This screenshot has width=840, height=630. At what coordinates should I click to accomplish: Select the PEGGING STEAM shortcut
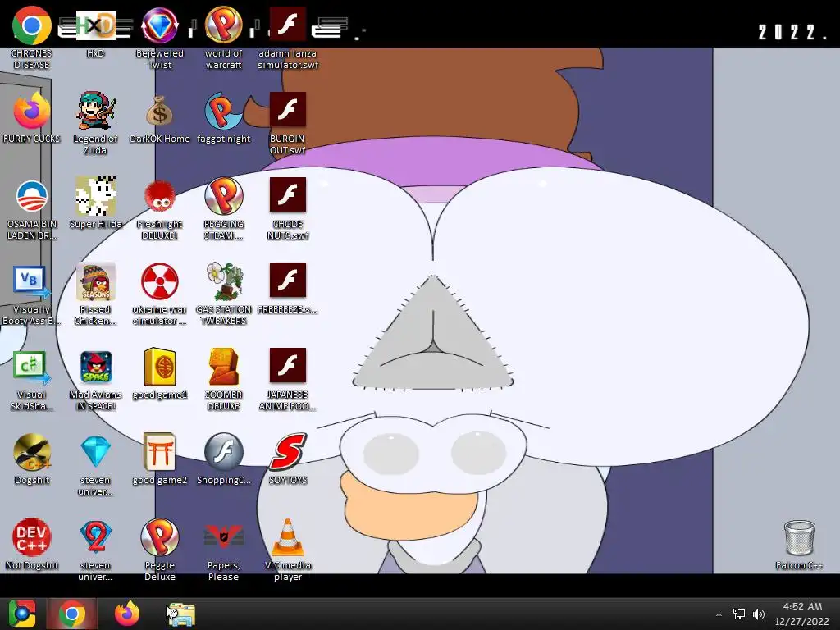tap(223, 196)
